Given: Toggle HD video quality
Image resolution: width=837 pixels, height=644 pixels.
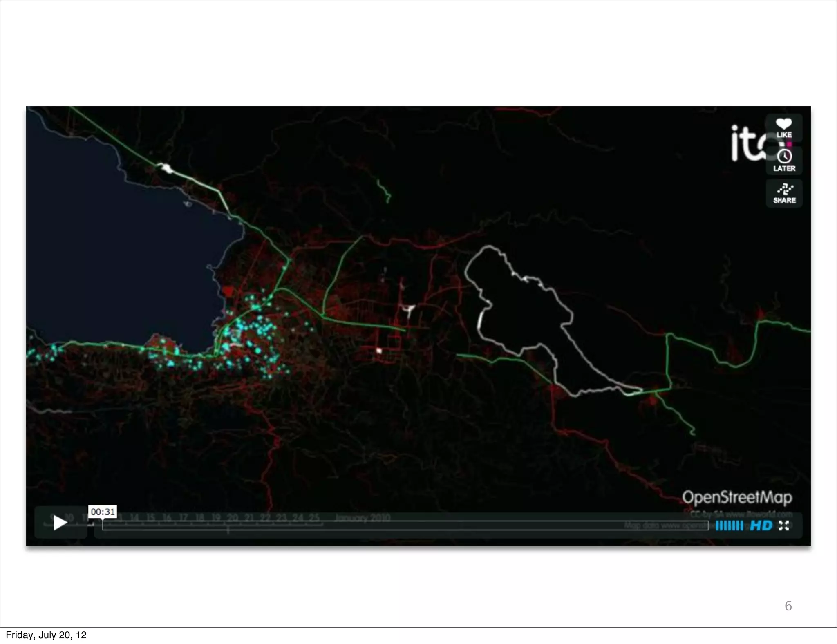Looking at the screenshot, I should point(761,525).
